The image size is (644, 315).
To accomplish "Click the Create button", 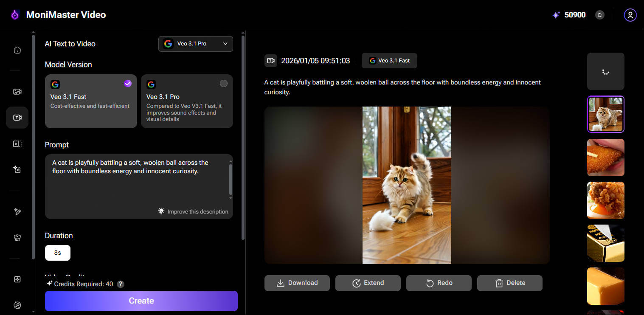I will click(141, 301).
